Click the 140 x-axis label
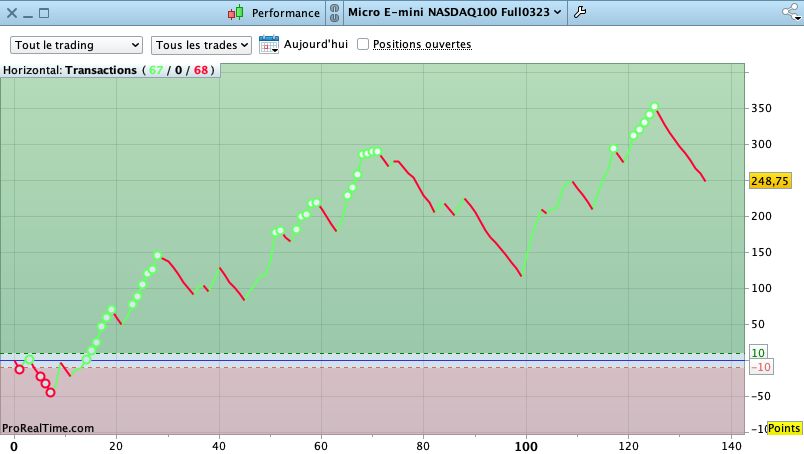Image resolution: width=804 pixels, height=454 pixels. tap(731, 446)
